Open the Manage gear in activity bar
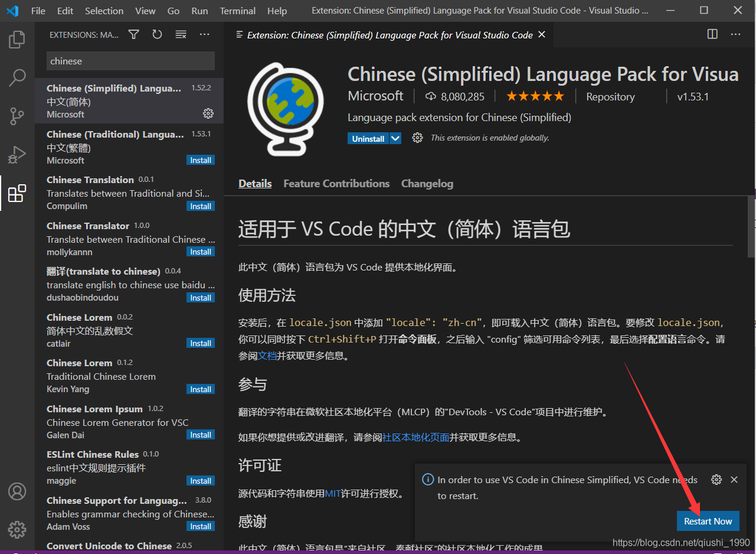The width and height of the screenshot is (756, 554). point(17,529)
